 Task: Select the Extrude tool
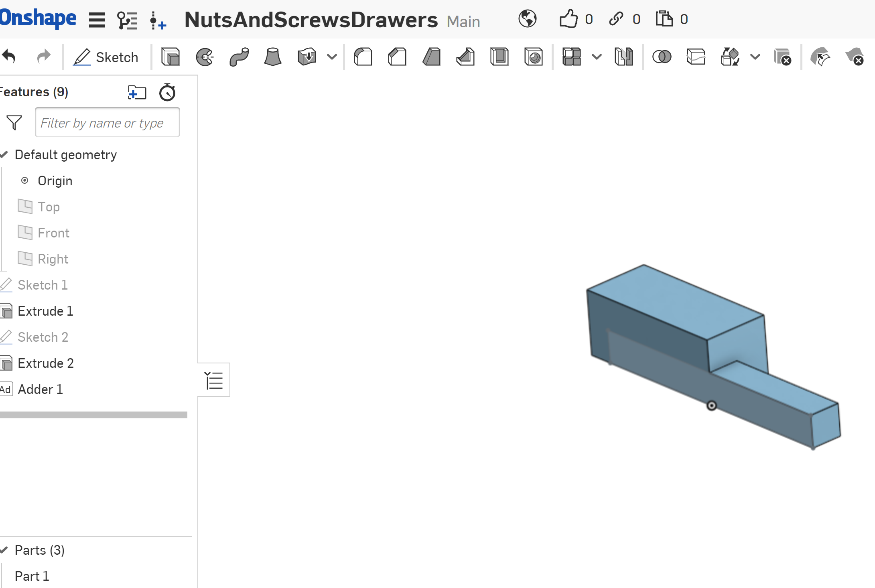coord(171,57)
